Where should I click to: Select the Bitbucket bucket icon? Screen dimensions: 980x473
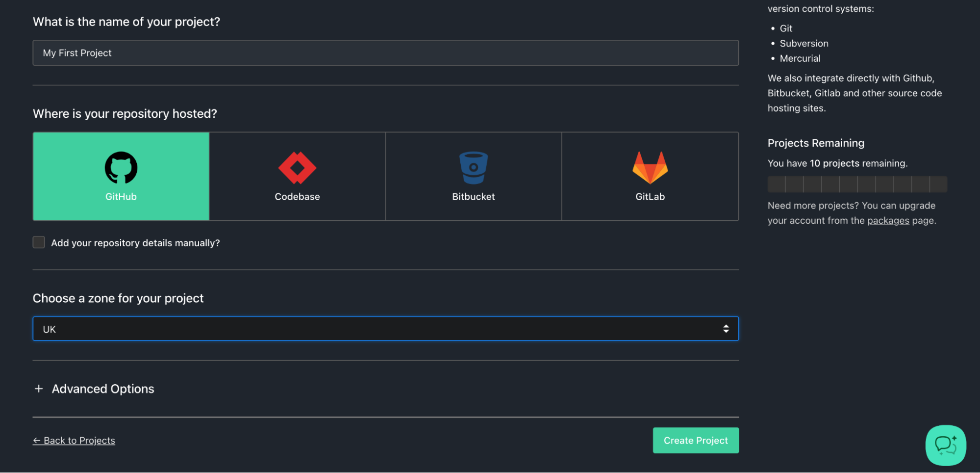[x=473, y=167]
